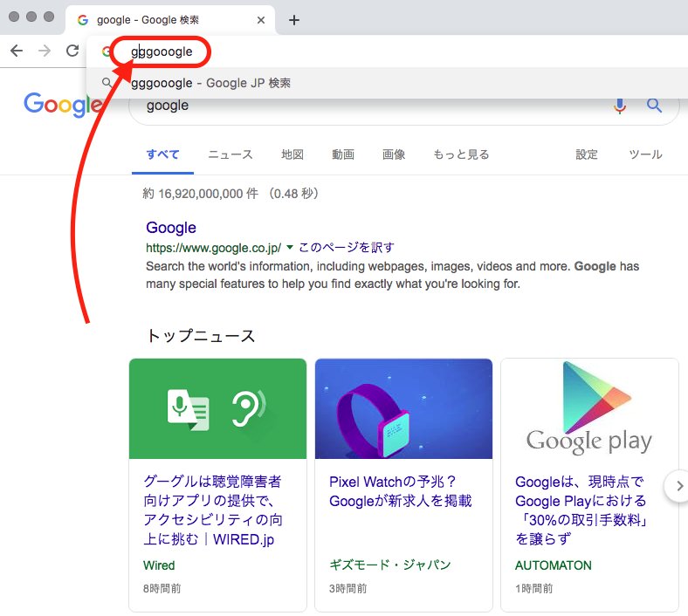Open a new tab with the plus icon
This screenshot has width=688, height=616.
294,20
